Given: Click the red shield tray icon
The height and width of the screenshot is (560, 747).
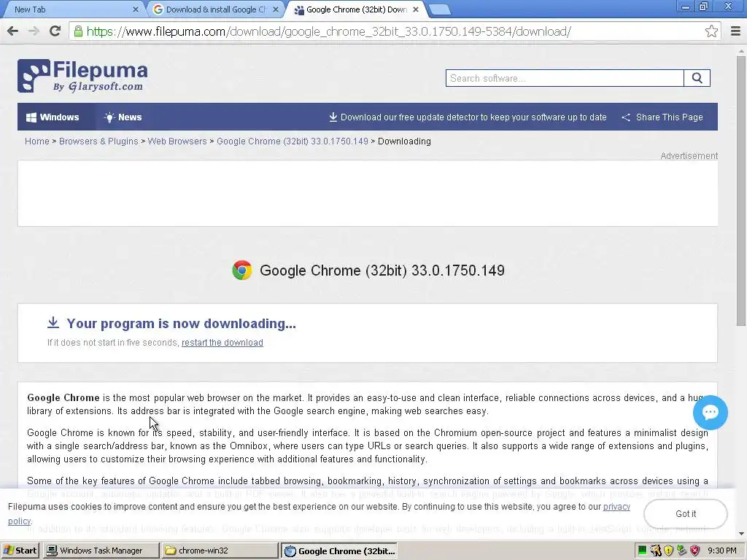Looking at the screenshot, I should (x=694, y=551).
